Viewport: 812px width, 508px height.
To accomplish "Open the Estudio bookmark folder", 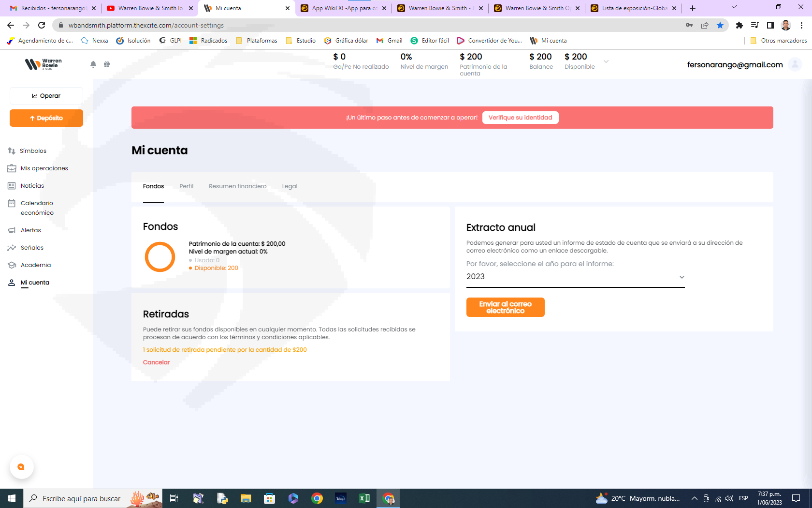I will pos(301,41).
